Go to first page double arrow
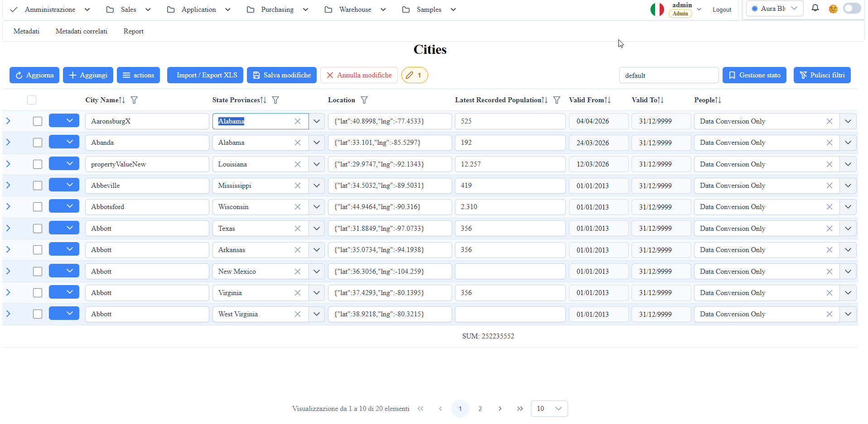868x424 pixels. click(x=420, y=409)
